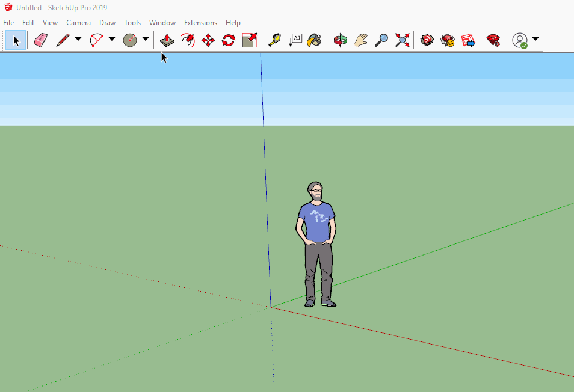Select the Pan hand tool
This screenshot has height=392, width=574.
(361, 40)
